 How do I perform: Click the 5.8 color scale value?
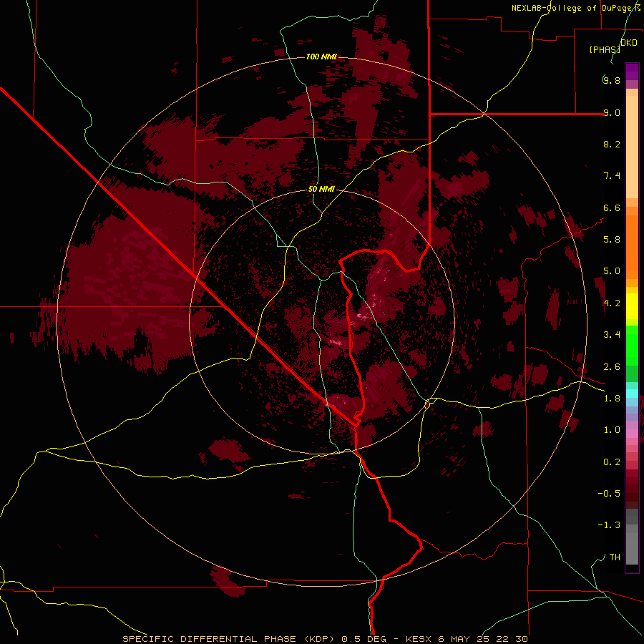click(612, 240)
